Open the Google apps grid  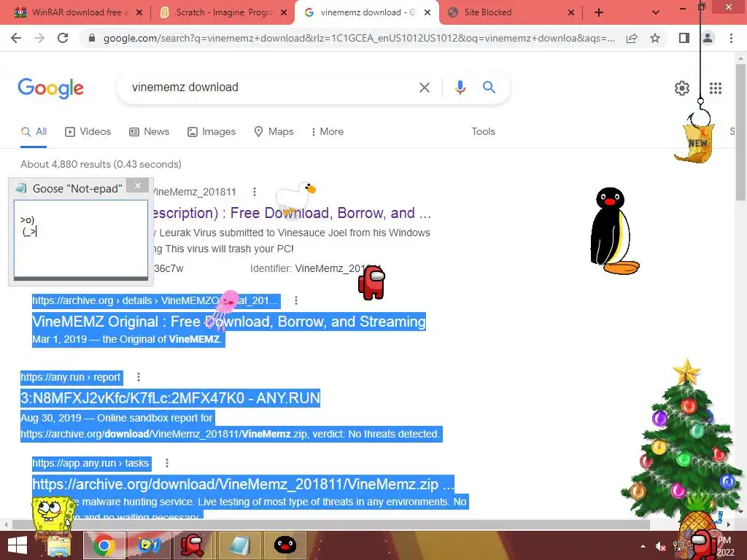tap(716, 88)
